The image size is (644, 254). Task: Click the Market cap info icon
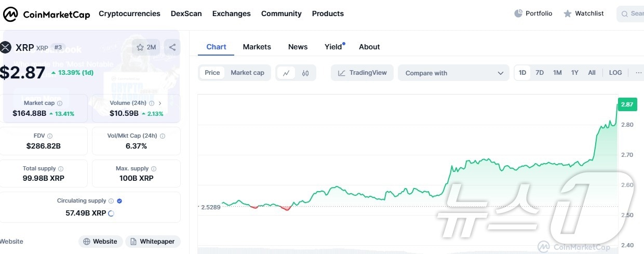(60, 103)
